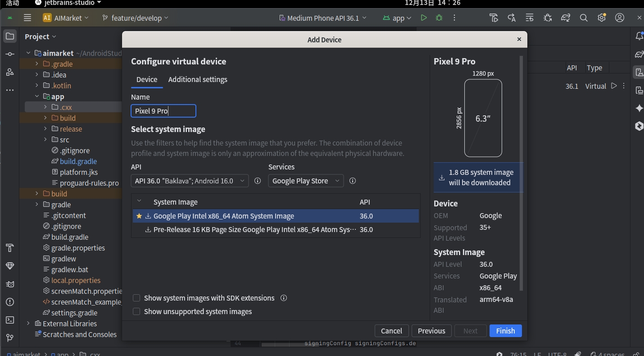The width and height of the screenshot is (644, 356).
Task: Open the hamburger main menu
Action: tap(27, 18)
